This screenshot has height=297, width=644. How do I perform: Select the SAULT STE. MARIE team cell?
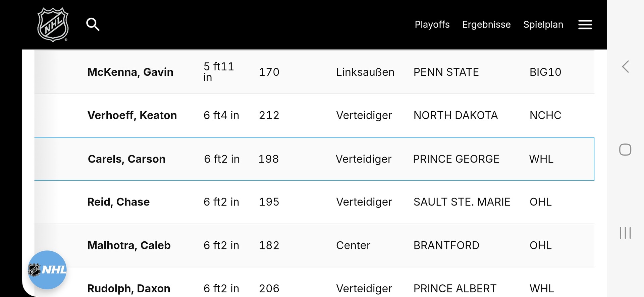[x=462, y=202]
